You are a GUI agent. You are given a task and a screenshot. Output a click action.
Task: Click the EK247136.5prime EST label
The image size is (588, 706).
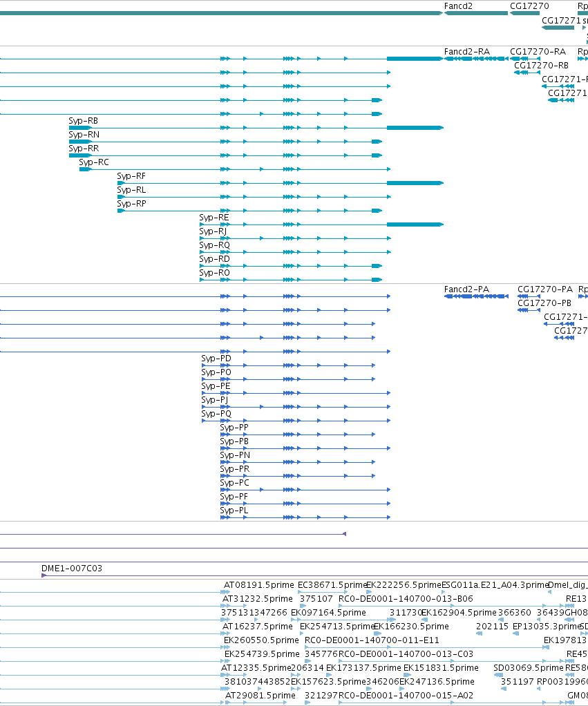click(x=437, y=682)
